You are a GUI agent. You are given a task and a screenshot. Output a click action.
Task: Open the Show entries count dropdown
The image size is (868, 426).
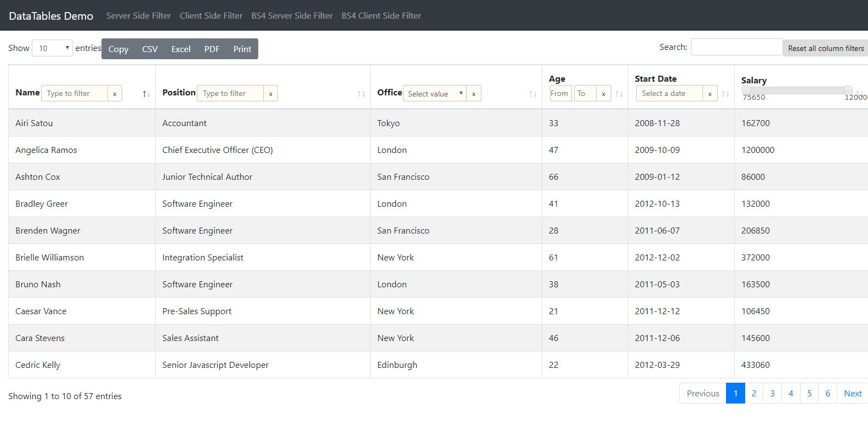pyautogui.click(x=52, y=48)
